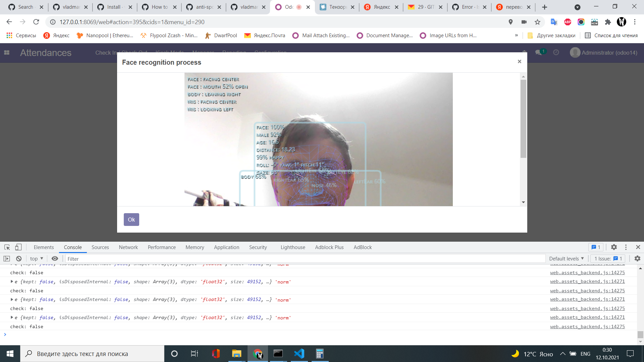Open the Odoo apps grid menu
644x362 pixels.
[x=6, y=52]
